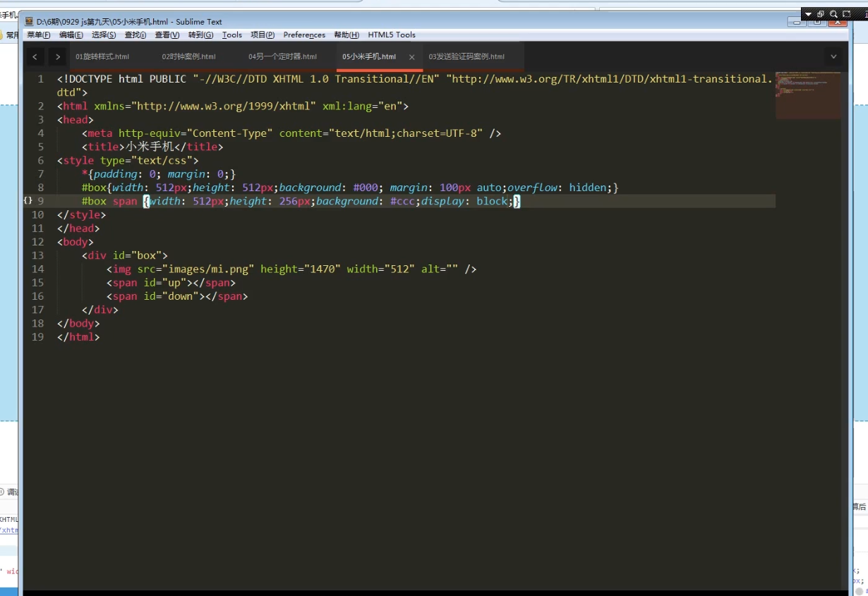The image size is (868, 596).
Task: Place cursor in the id="down" attribute
Action: pos(171,296)
